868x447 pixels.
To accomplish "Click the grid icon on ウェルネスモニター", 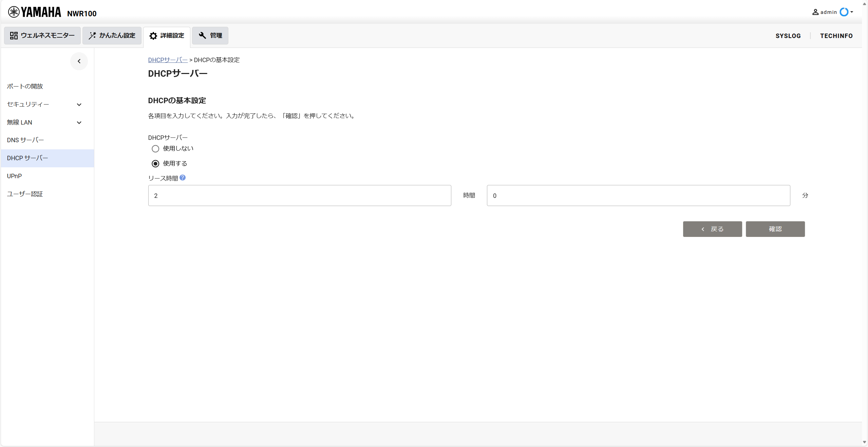I will 14,35.
